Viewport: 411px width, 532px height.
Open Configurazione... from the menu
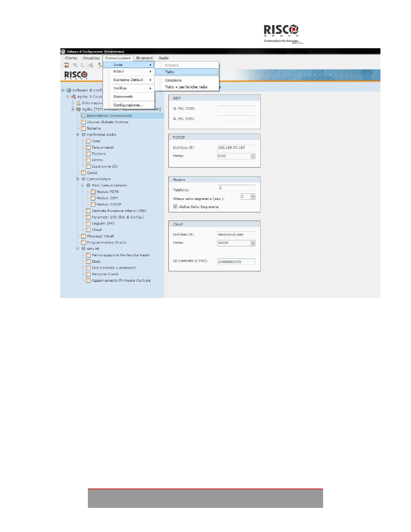pyautogui.click(x=129, y=105)
